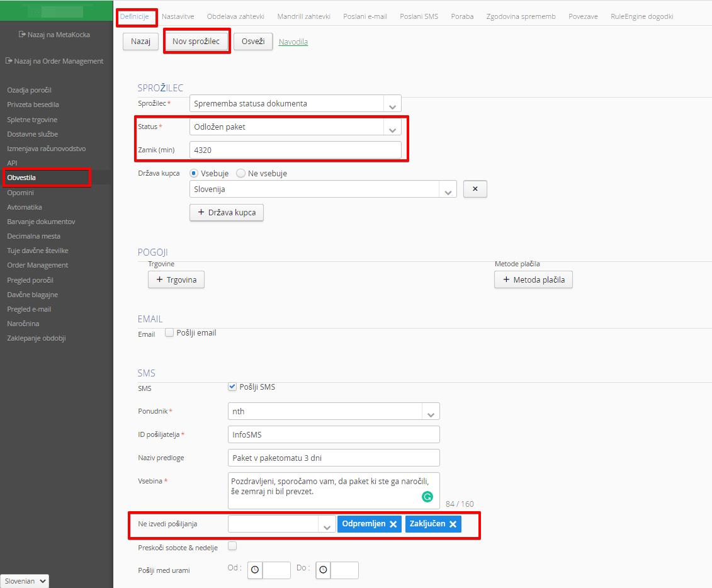Enable the Pošlji email checkbox

169,333
